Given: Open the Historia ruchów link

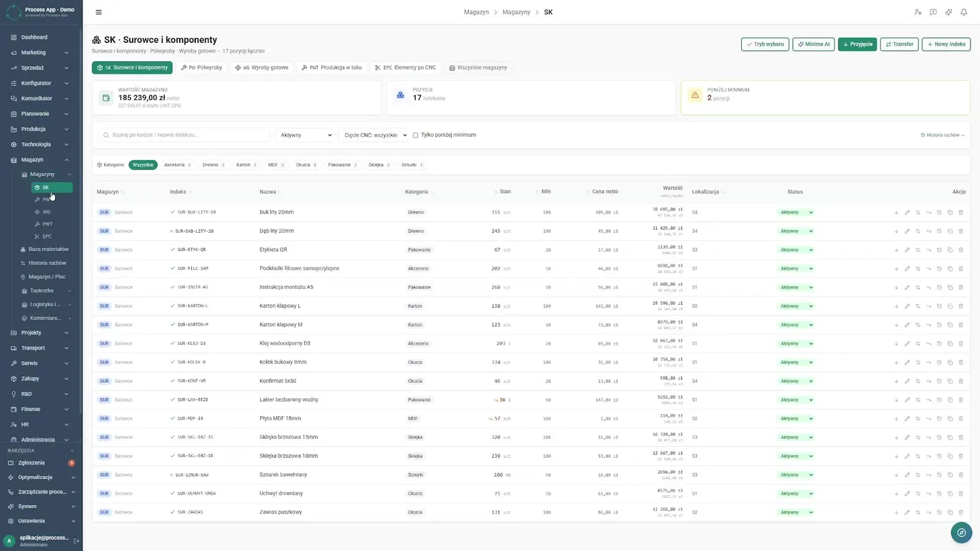Looking at the screenshot, I should click(943, 135).
